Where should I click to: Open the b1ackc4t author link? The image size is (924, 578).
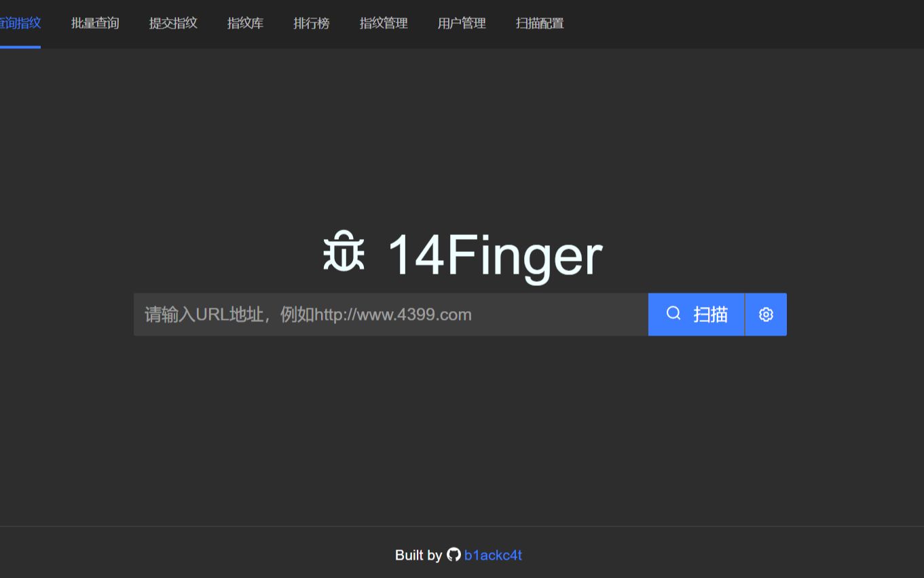click(x=493, y=555)
